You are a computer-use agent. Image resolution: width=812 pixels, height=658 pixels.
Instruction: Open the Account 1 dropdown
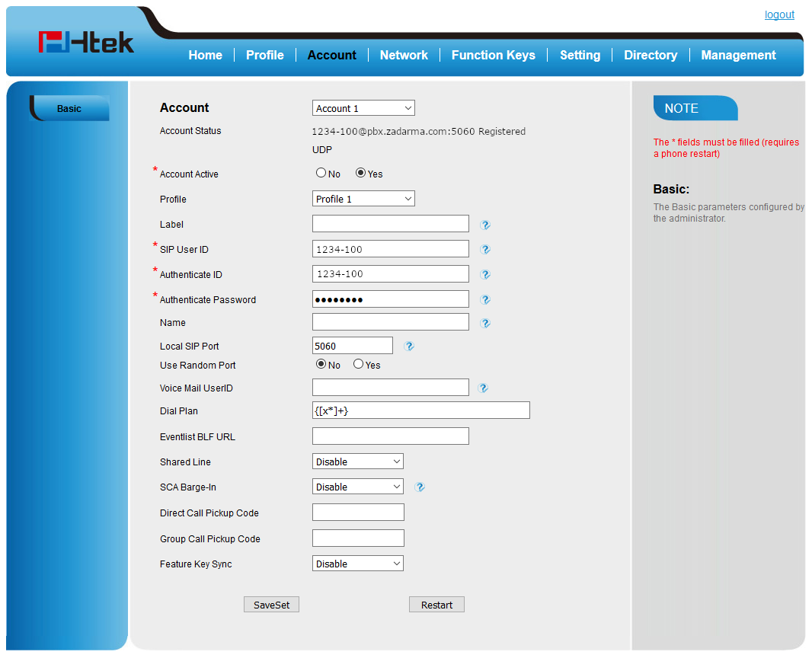[363, 108]
